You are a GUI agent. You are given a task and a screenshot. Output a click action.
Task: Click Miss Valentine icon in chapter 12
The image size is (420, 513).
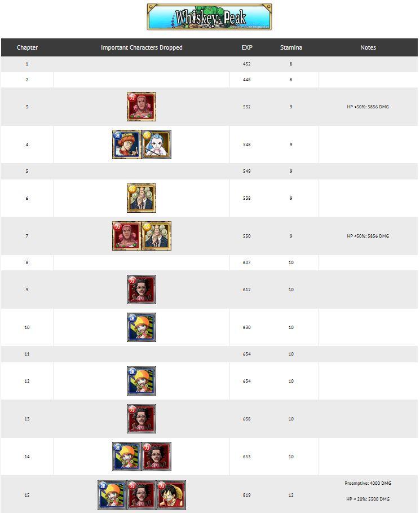142,381
